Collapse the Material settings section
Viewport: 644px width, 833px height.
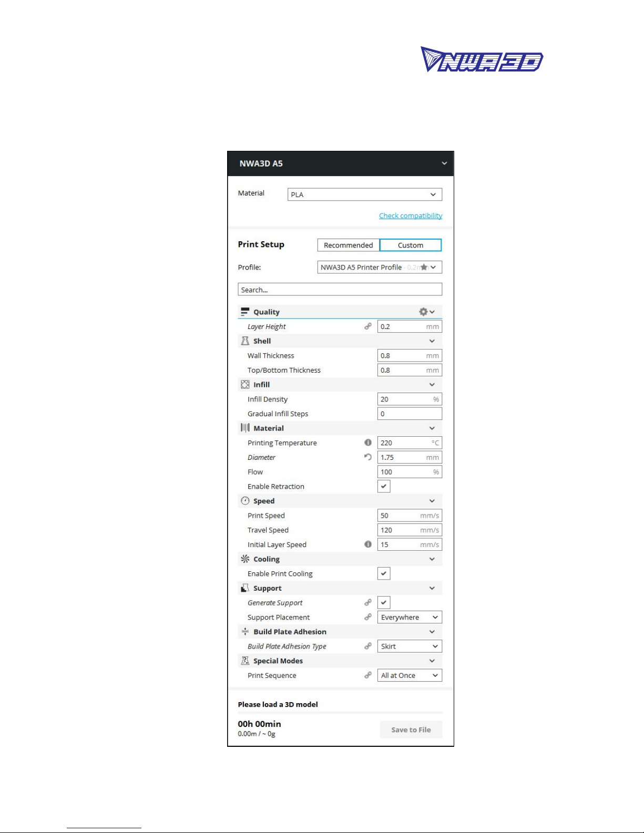(432, 428)
